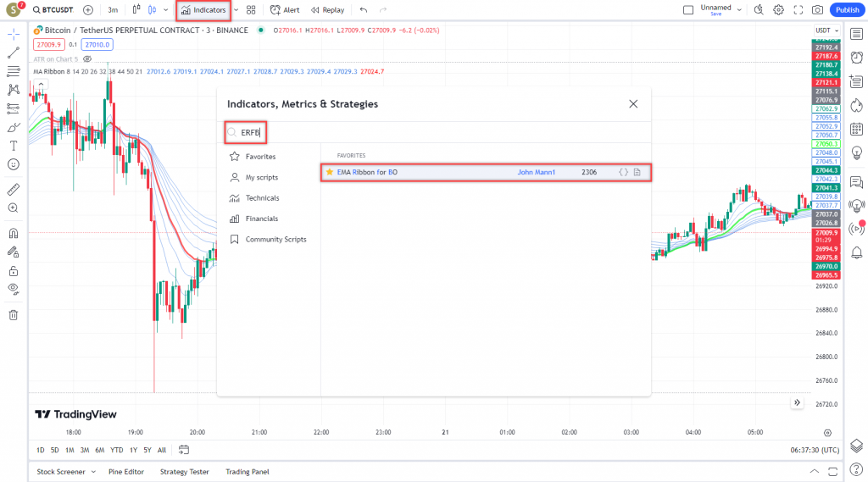Undo the last chart action
The height and width of the screenshot is (482, 868).
[x=363, y=10]
